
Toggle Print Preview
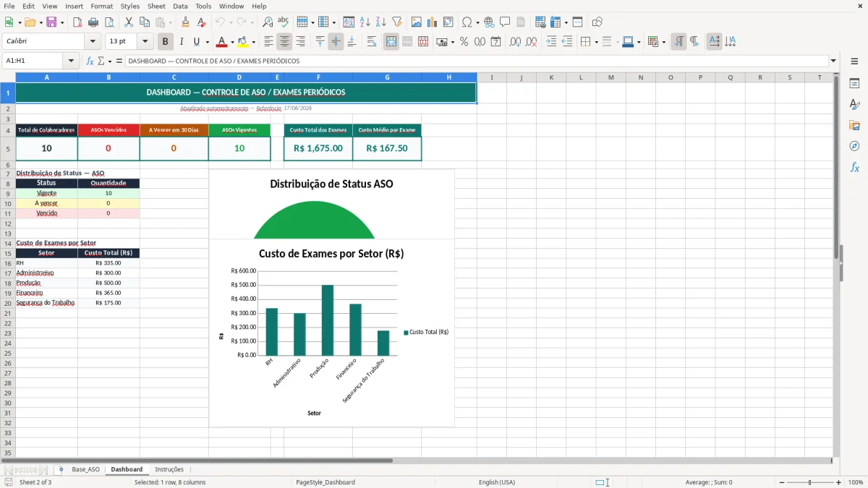(x=108, y=22)
